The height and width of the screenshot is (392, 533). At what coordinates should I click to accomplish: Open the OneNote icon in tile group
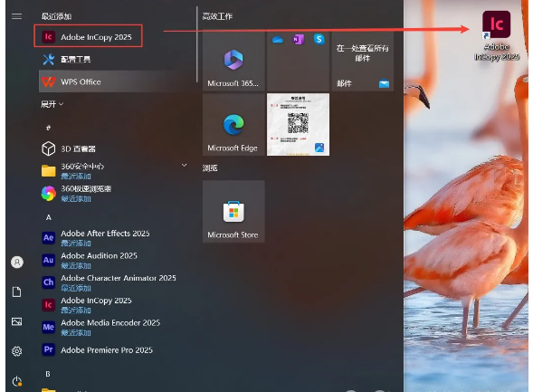pyautogui.click(x=298, y=40)
